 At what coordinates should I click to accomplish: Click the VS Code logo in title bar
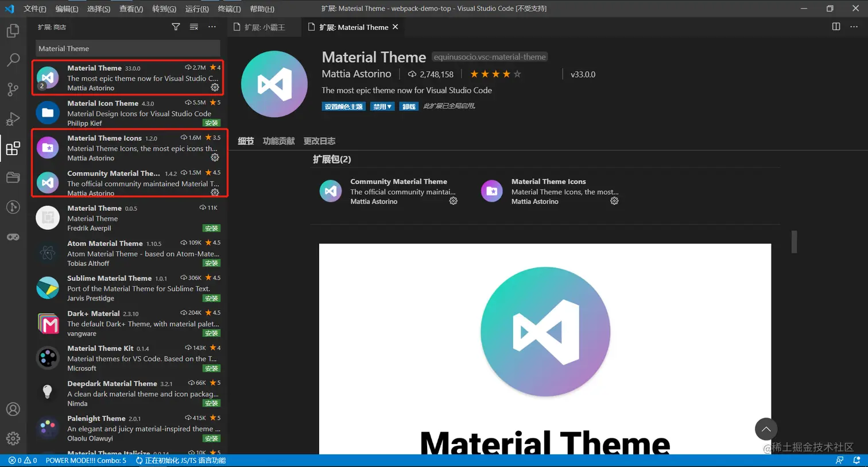point(9,9)
